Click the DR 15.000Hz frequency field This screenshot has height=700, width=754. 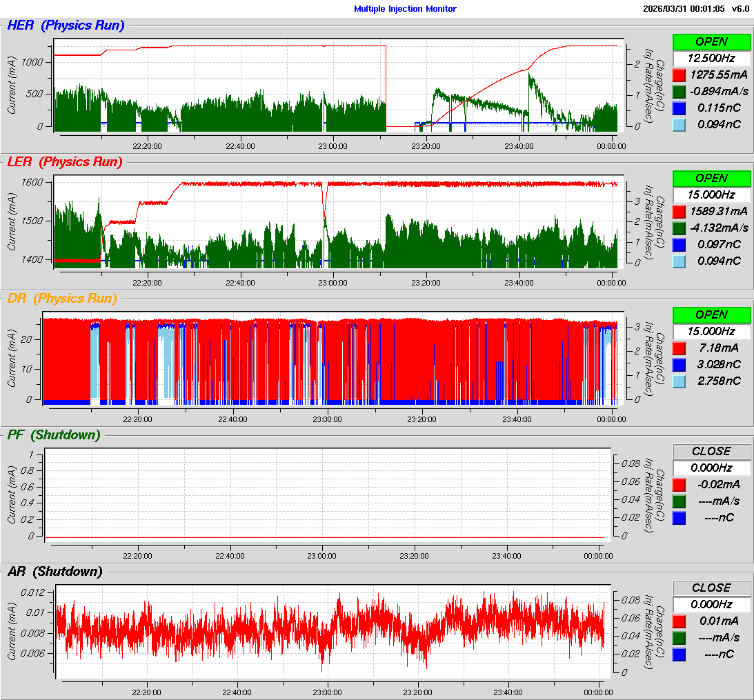coord(711,331)
